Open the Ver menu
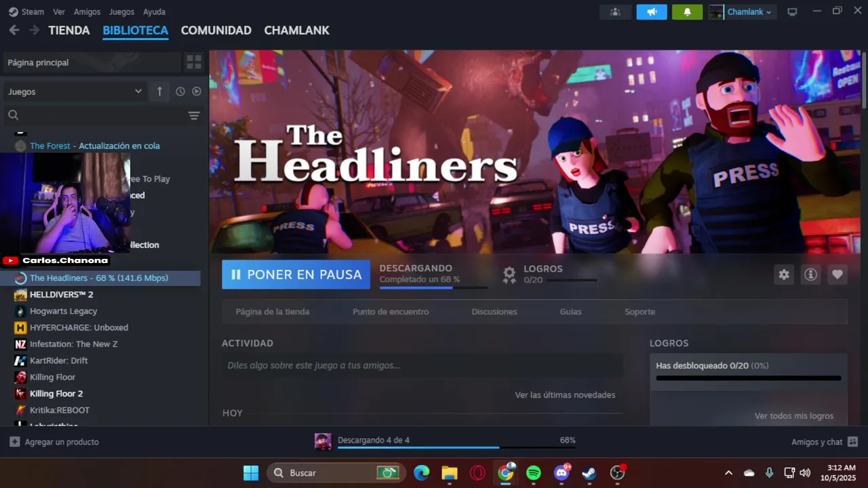 coord(59,12)
